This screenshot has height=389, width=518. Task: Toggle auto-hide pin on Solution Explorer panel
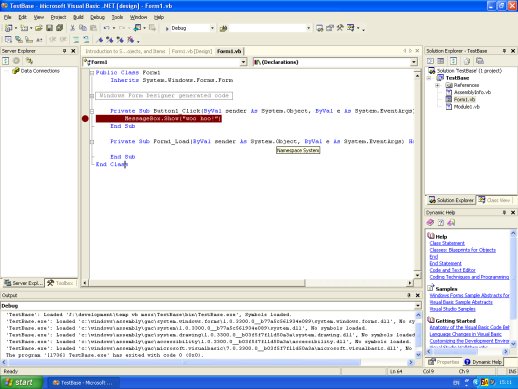pos(504,51)
